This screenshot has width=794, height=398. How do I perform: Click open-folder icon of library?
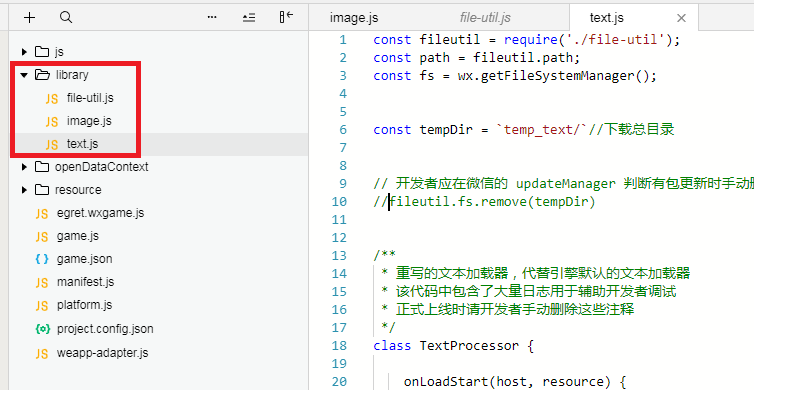pos(43,75)
